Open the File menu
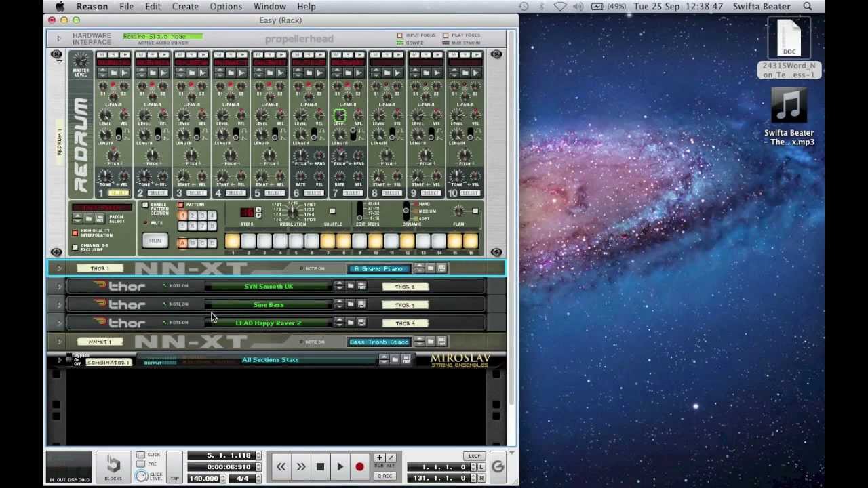 tap(126, 6)
